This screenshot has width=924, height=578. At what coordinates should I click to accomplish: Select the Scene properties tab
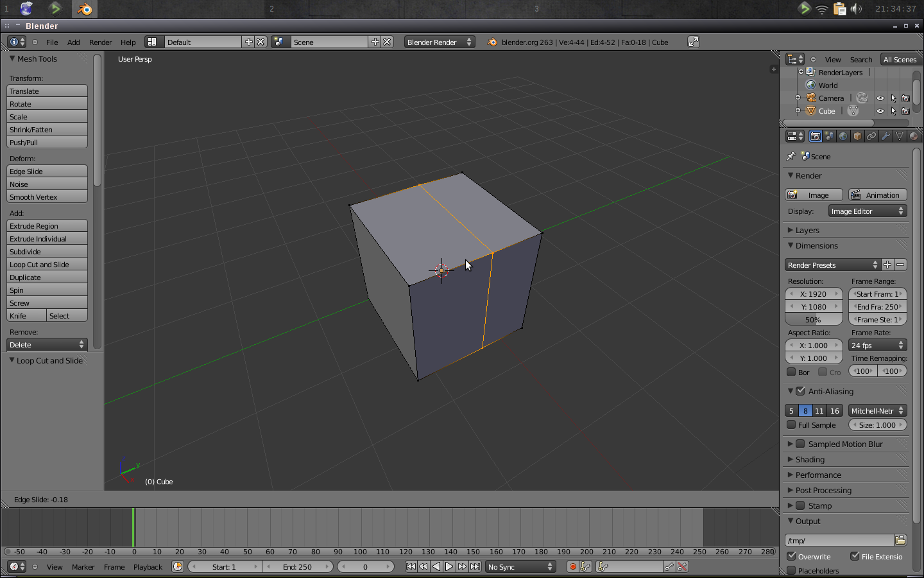coord(829,136)
